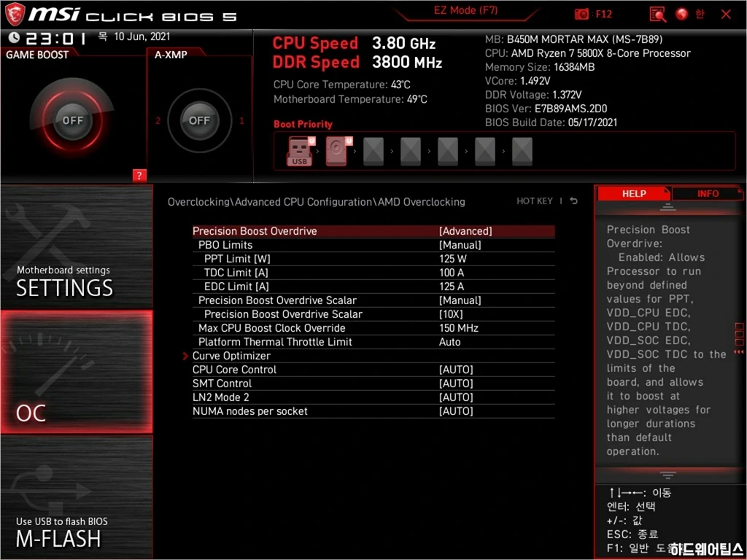Click the DDR Voltage 1.372V text
The width and height of the screenshot is (747, 560).
(533, 95)
